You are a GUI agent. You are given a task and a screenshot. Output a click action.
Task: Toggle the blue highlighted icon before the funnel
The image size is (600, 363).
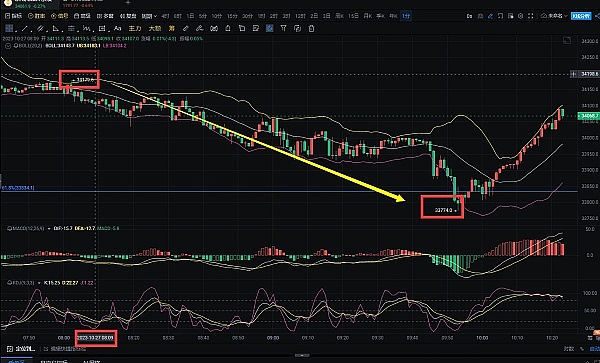(x=270, y=28)
